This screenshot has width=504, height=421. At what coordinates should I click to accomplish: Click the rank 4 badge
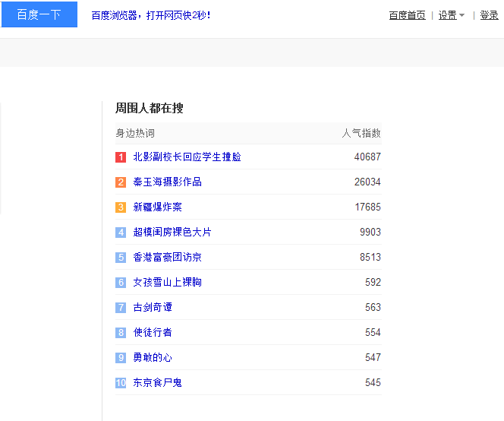tap(121, 233)
